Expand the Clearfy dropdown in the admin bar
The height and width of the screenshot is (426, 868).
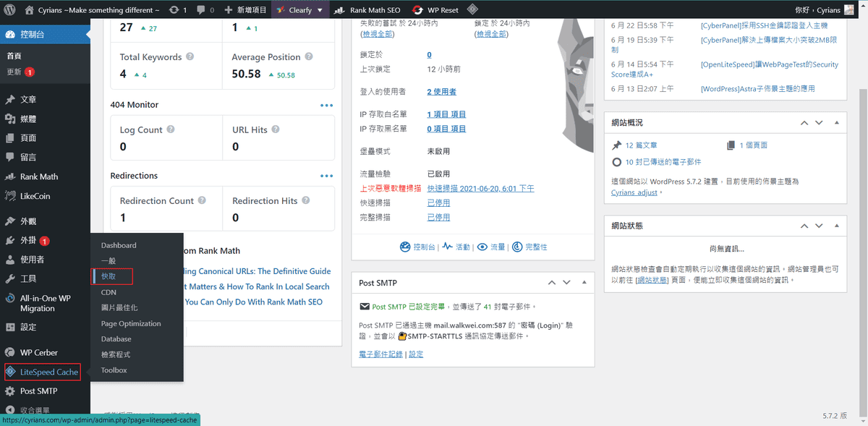tap(300, 10)
